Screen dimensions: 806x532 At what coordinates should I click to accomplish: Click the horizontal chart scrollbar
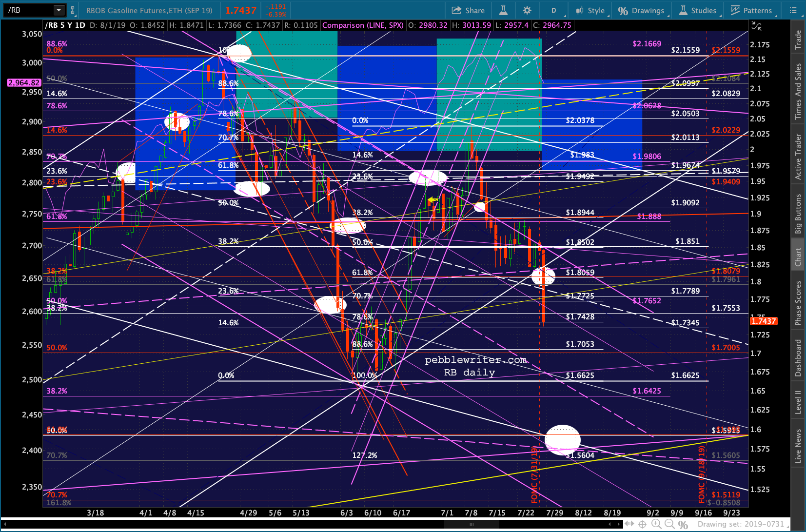(x=312, y=525)
